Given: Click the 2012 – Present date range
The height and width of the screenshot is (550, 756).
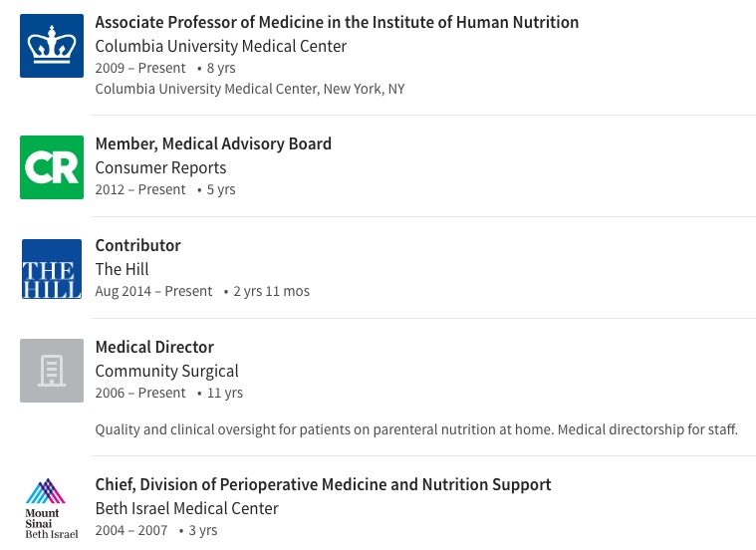Looking at the screenshot, I should tap(140, 189).
